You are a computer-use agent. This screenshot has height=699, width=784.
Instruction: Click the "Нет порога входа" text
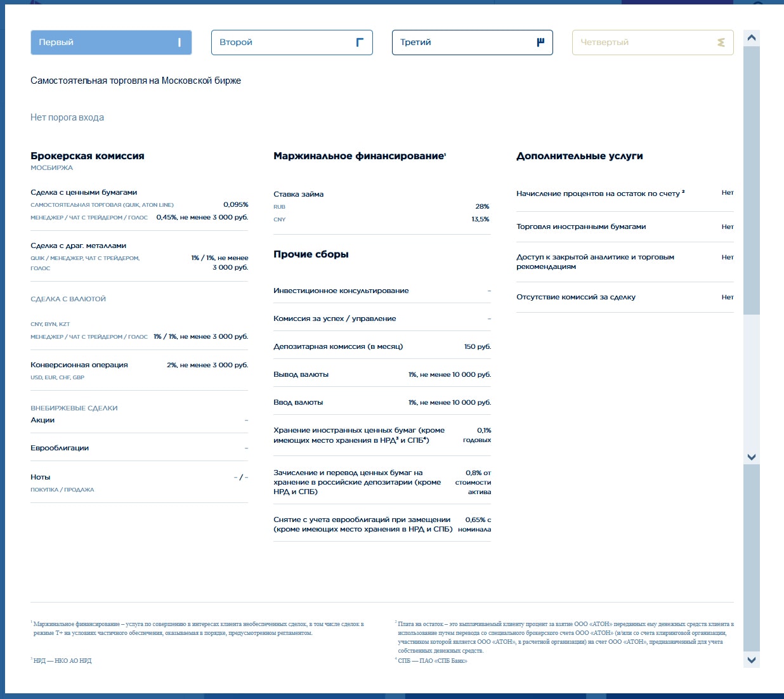click(67, 117)
